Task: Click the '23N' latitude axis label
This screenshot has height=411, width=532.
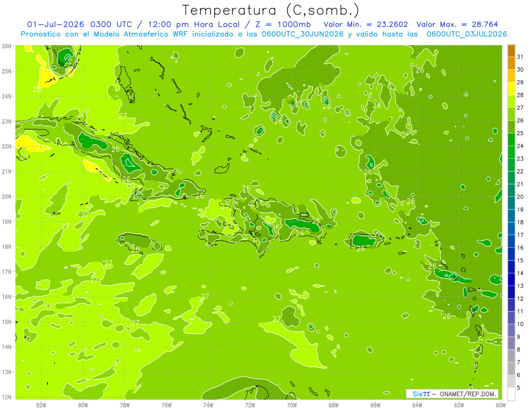Action: coord(6,121)
